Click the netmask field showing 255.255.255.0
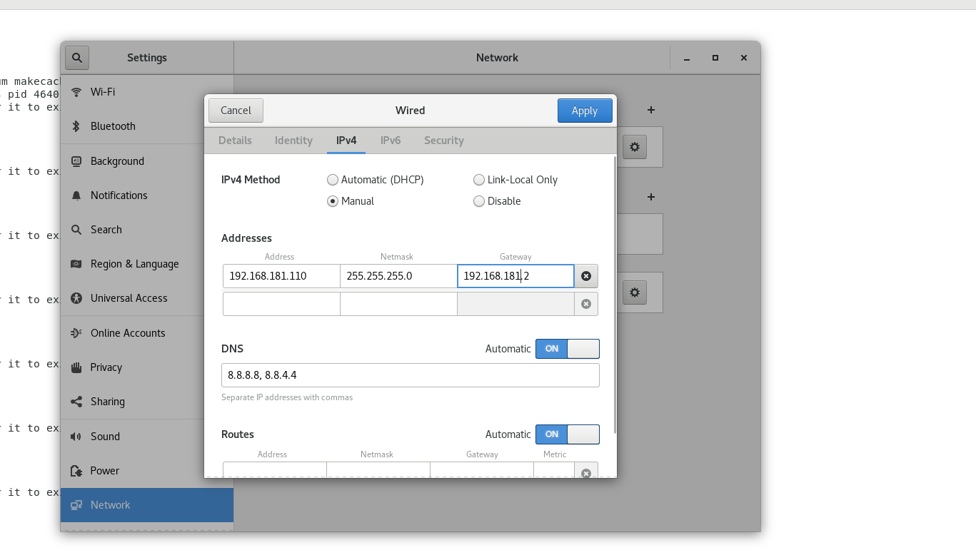 pos(398,276)
